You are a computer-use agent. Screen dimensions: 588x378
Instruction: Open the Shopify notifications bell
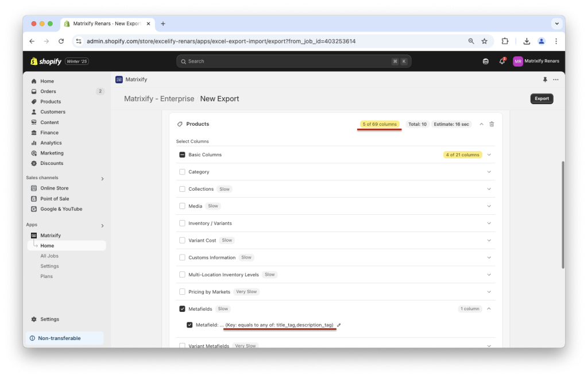click(x=503, y=61)
